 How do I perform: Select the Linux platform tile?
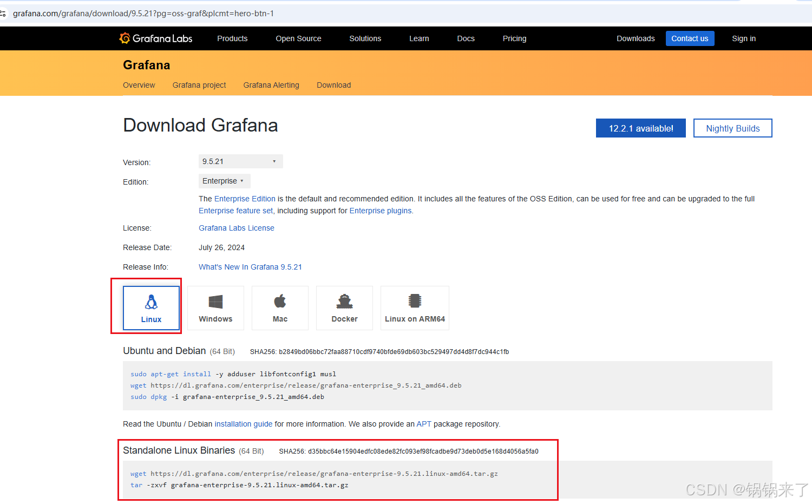[x=151, y=308]
